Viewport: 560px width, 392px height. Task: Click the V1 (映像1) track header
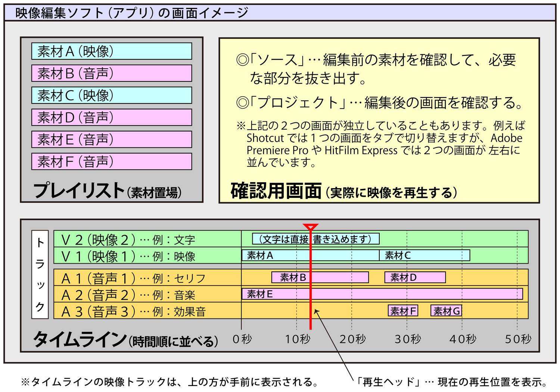[x=147, y=256]
